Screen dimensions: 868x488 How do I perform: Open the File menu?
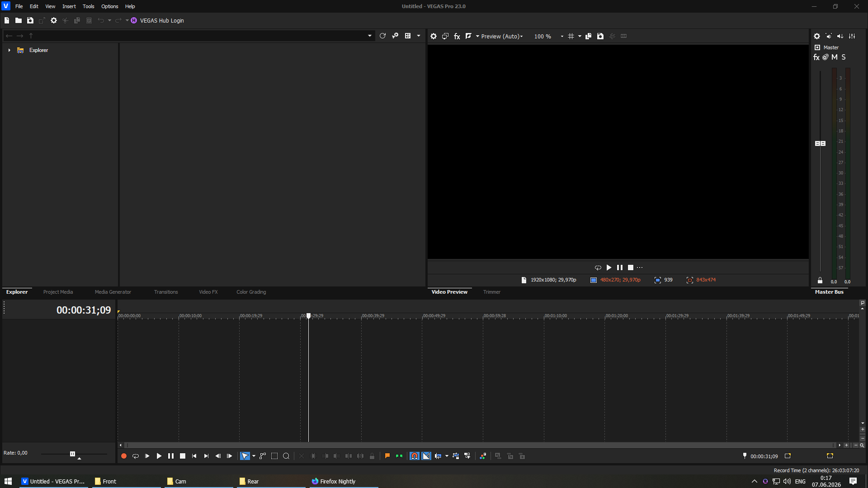coord(19,6)
